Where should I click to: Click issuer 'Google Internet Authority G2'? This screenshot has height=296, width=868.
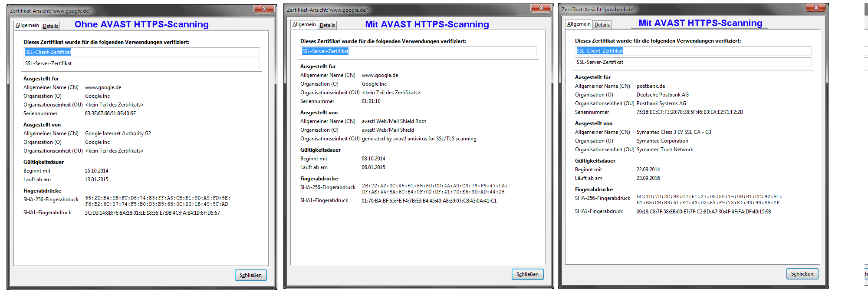tap(118, 133)
